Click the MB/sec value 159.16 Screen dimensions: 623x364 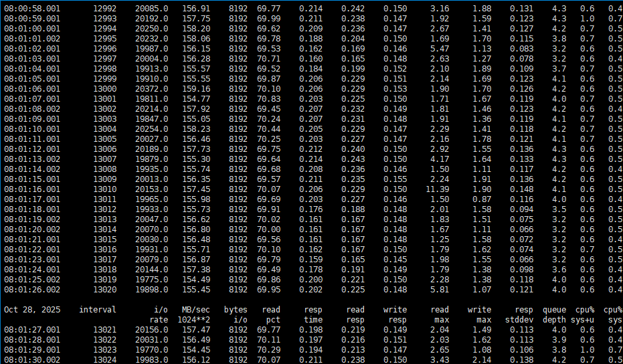(x=195, y=88)
